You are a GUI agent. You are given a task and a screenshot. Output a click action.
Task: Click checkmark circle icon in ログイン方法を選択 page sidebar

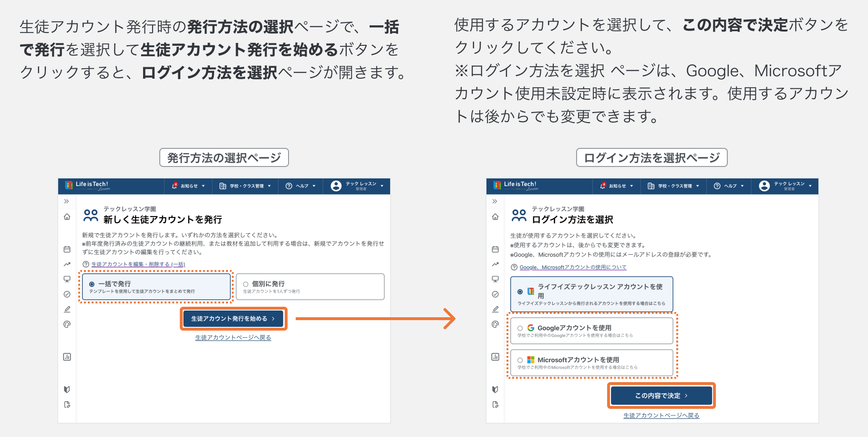tap(495, 294)
